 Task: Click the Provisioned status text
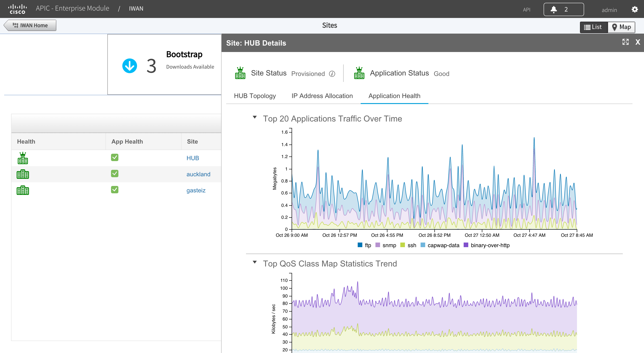(x=308, y=74)
